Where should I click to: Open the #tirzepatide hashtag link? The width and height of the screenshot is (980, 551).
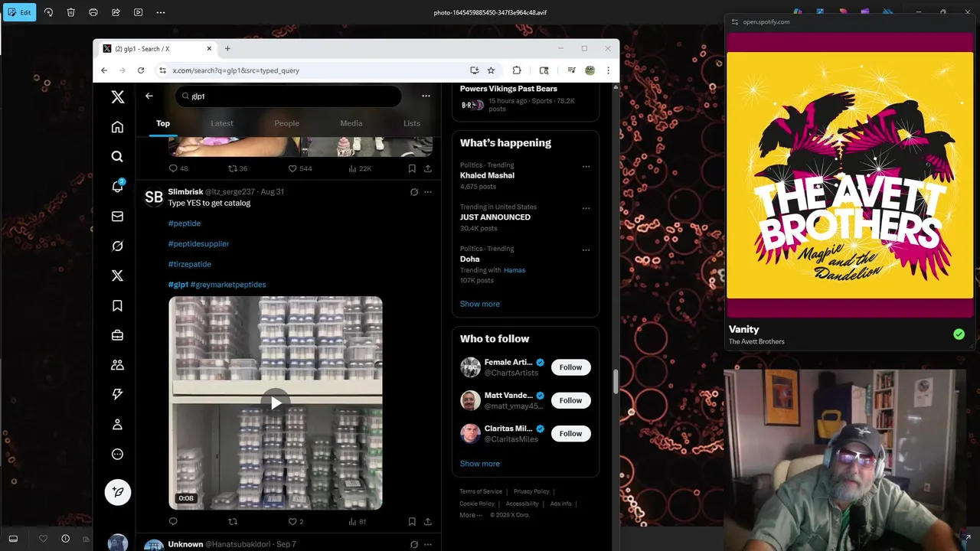(190, 264)
